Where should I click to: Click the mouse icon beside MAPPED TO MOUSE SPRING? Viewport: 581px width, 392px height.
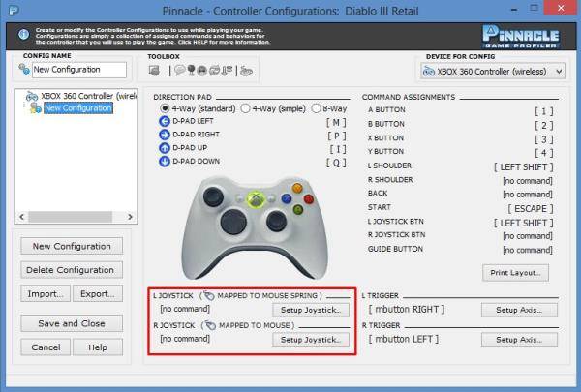(x=209, y=295)
